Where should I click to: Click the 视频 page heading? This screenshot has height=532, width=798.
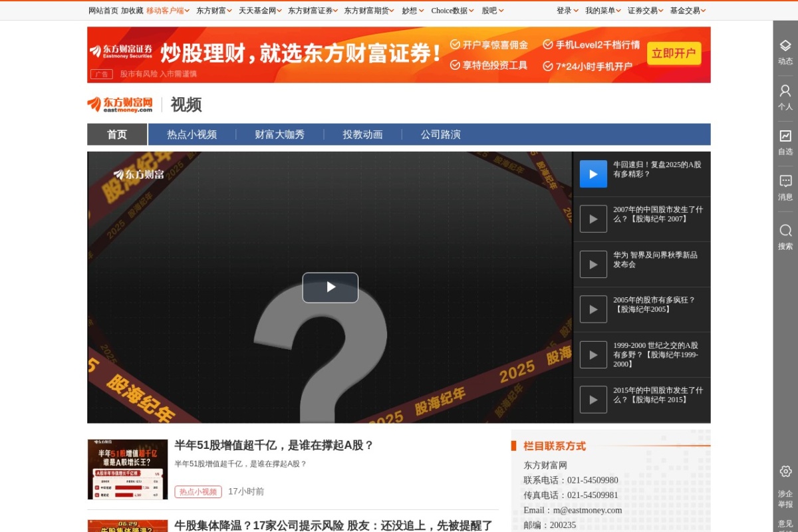(186, 104)
